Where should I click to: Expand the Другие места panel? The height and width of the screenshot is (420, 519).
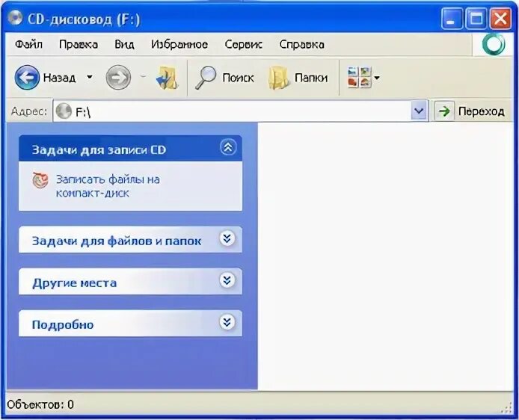coord(227,280)
